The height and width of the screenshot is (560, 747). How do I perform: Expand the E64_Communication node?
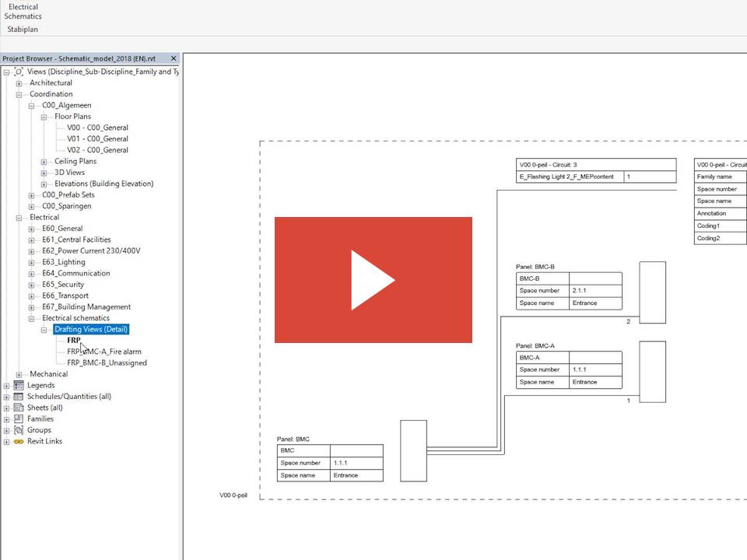[x=31, y=274]
